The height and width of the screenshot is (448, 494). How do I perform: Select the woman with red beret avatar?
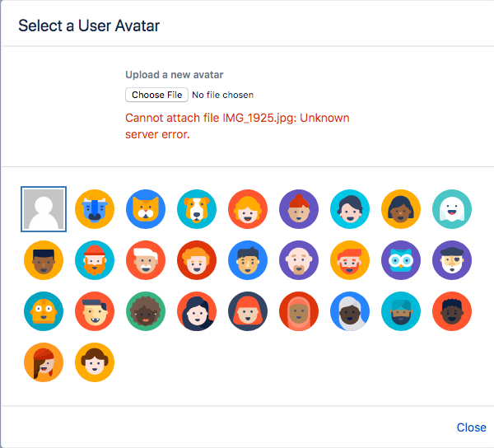(x=44, y=362)
